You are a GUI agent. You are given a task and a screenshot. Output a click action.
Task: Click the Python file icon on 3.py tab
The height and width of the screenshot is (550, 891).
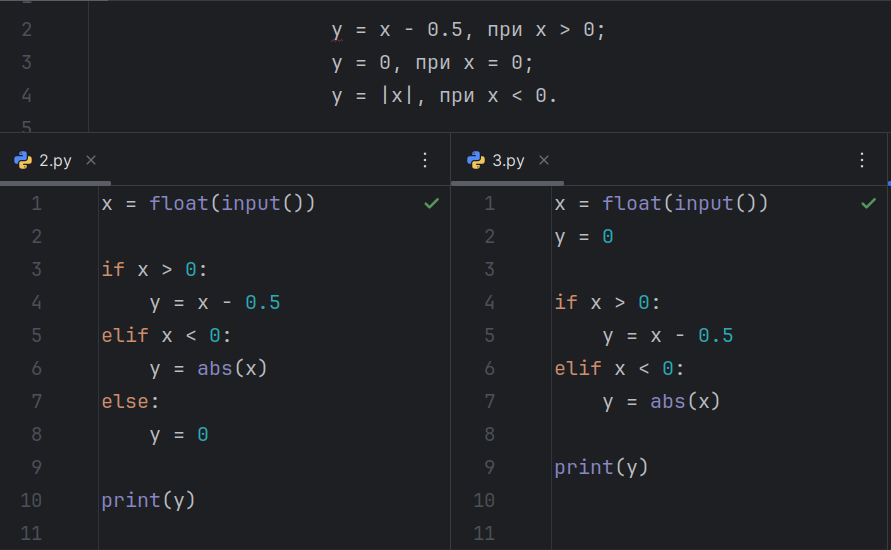click(476, 161)
